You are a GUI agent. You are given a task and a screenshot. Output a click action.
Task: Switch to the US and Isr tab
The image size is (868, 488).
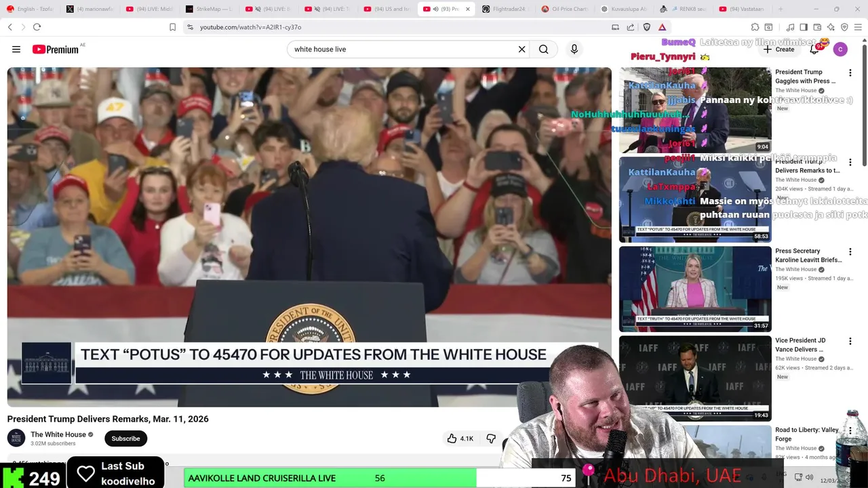tap(387, 9)
